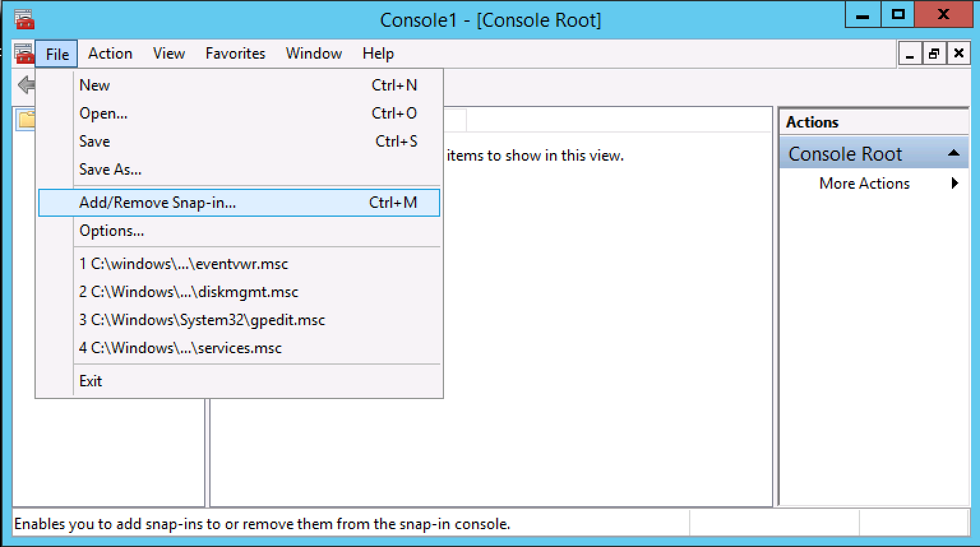This screenshot has width=980, height=547.
Task: Restore down the inner Console Root window
Action: [x=934, y=54]
